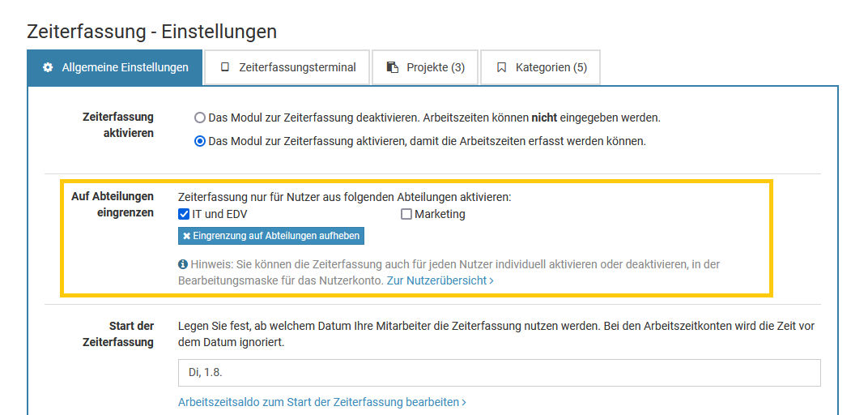The height and width of the screenshot is (415, 868).
Task: Select the radio button to activate Zeiterfassung module
Action: [200, 141]
